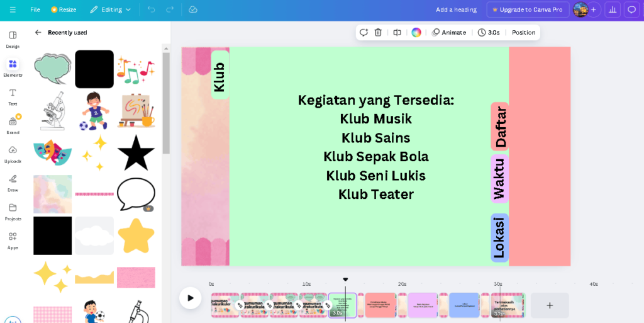Click the elements panel scrollbar
Image resolution: width=644 pixels, height=323 pixels.
(x=166, y=103)
